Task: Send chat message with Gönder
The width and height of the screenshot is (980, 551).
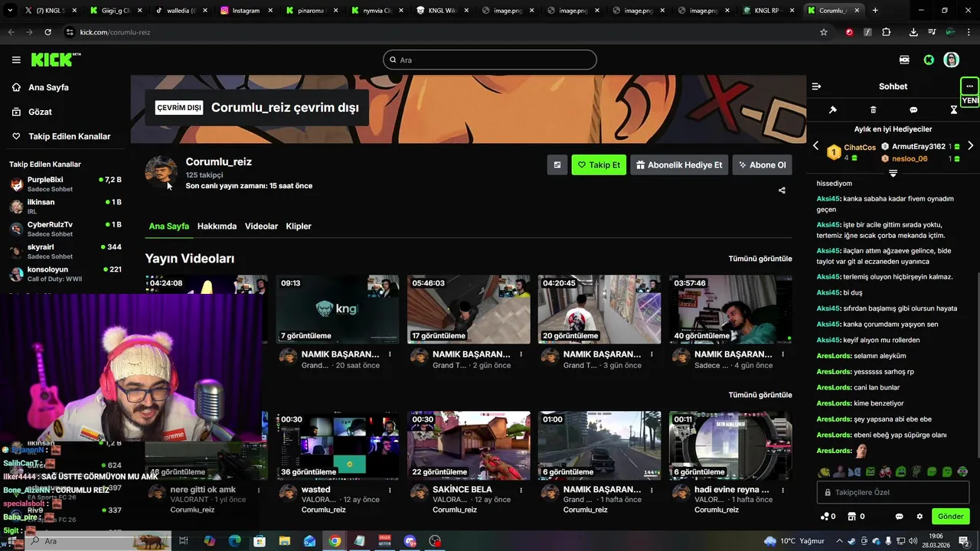Action: click(x=951, y=517)
